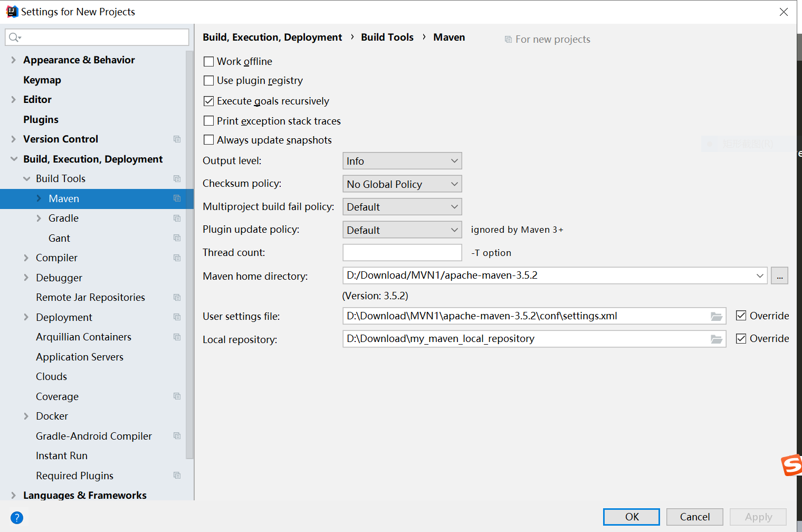802x532 pixels.
Task: Open Multiproject build fail policy dropdown
Action: 402,207
